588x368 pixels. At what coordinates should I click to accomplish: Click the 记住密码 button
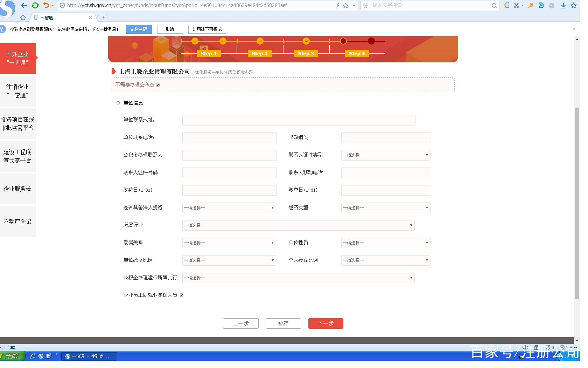139,29
